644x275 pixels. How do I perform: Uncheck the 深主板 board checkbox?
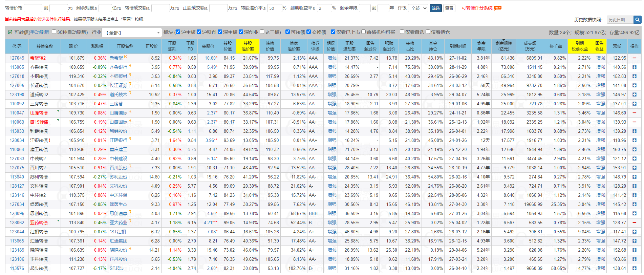click(220, 32)
